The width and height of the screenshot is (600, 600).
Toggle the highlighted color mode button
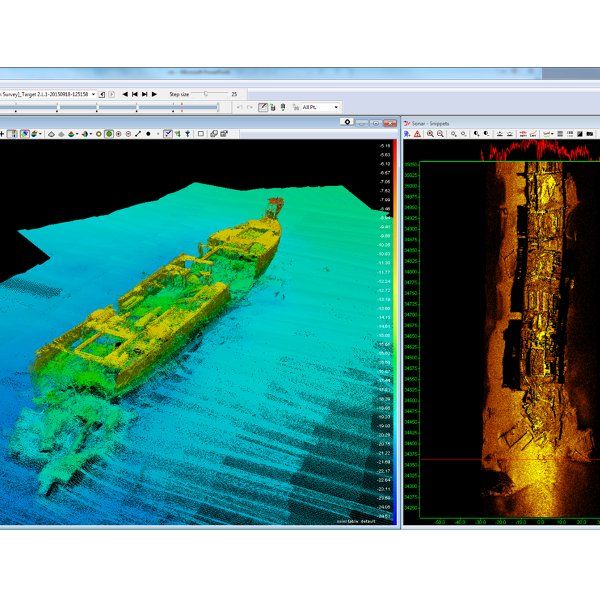[x=24, y=133]
